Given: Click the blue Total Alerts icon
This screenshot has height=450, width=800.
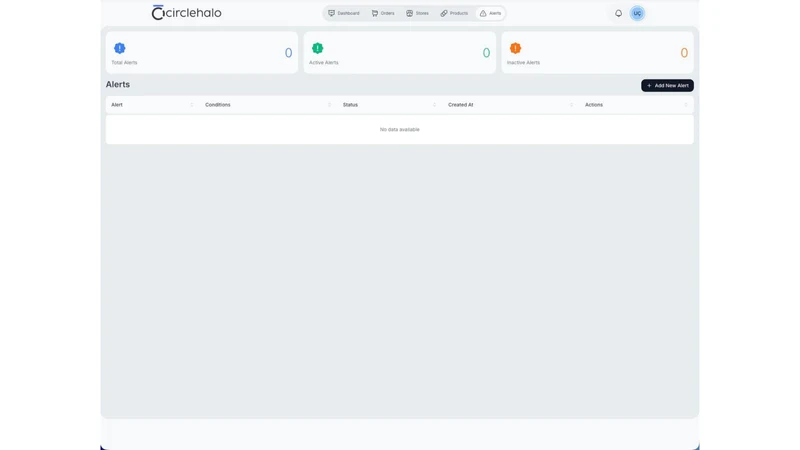Looking at the screenshot, I should coord(119,48).
